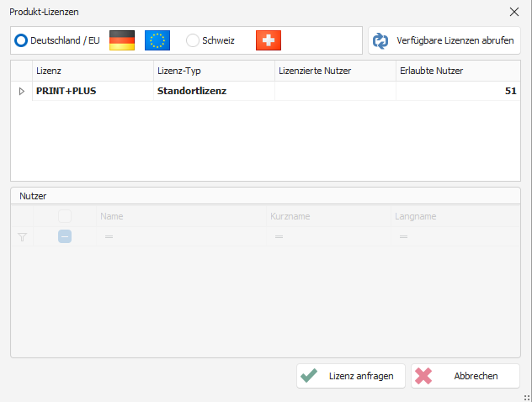
Task: Click the Langname column header
Action: 455,216
